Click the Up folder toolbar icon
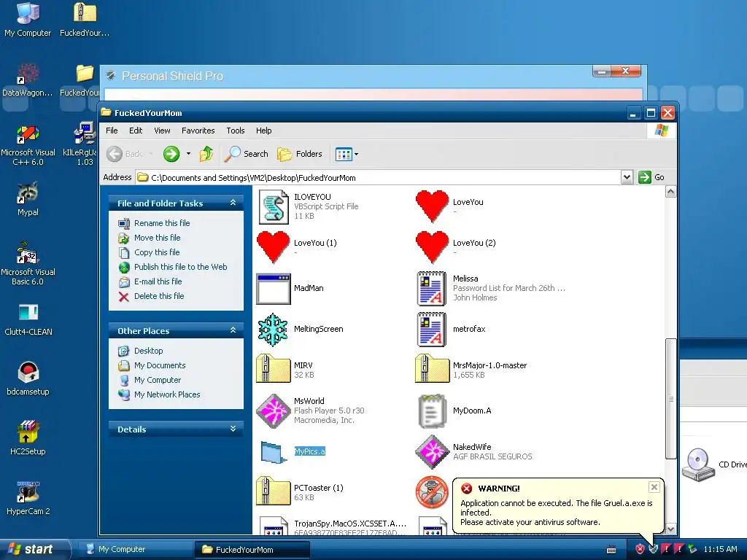Screen dimensions: 747x560 tap(206, 154)
